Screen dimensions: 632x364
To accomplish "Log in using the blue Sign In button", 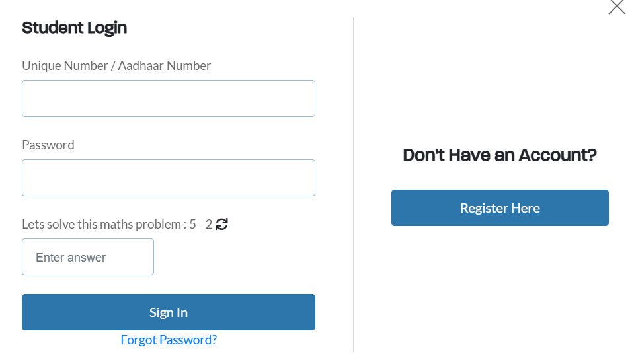I will [x=169, y=312].
